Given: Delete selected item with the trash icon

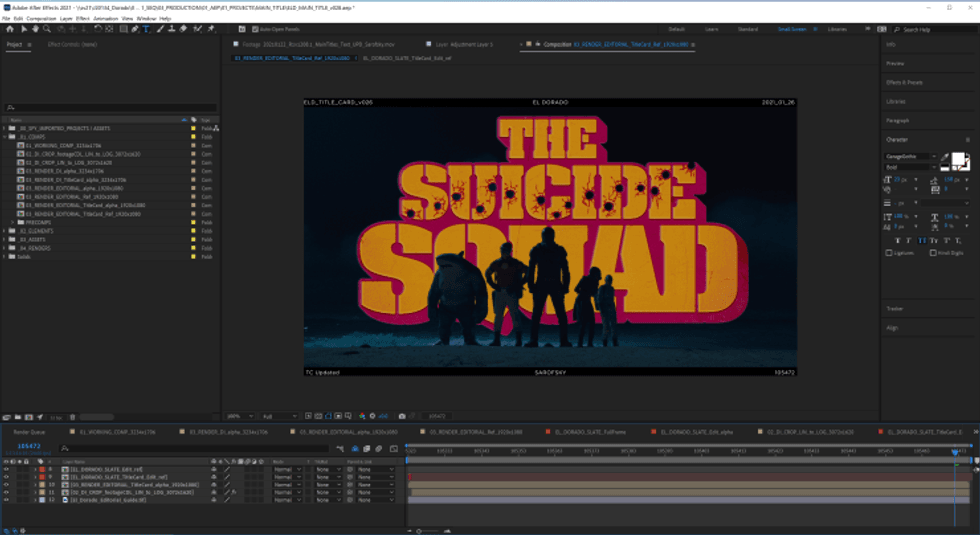Looking at the screenshot, I should [72, 417].
